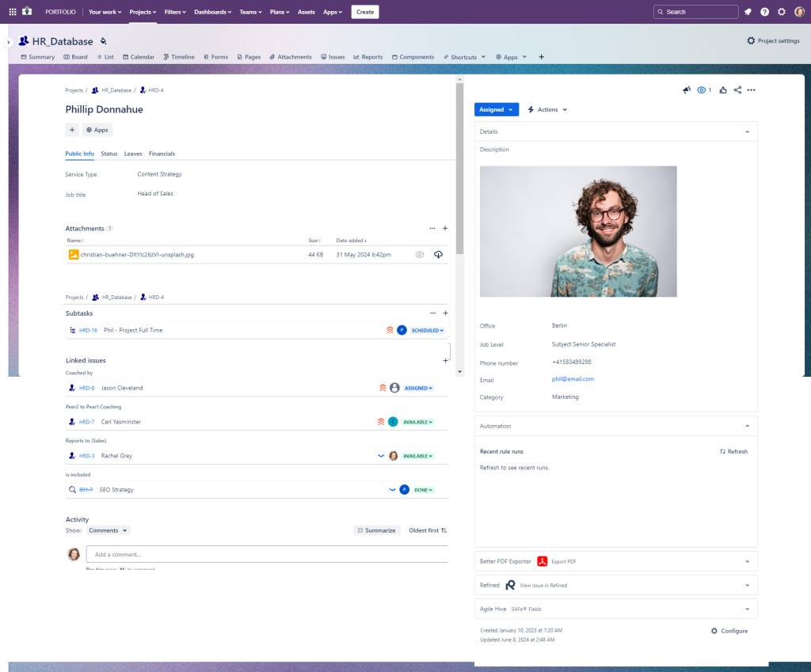The width and height of the screenshot is (811, 672).
Task: Collapse the Details panel
Action: tap(745, 131)
